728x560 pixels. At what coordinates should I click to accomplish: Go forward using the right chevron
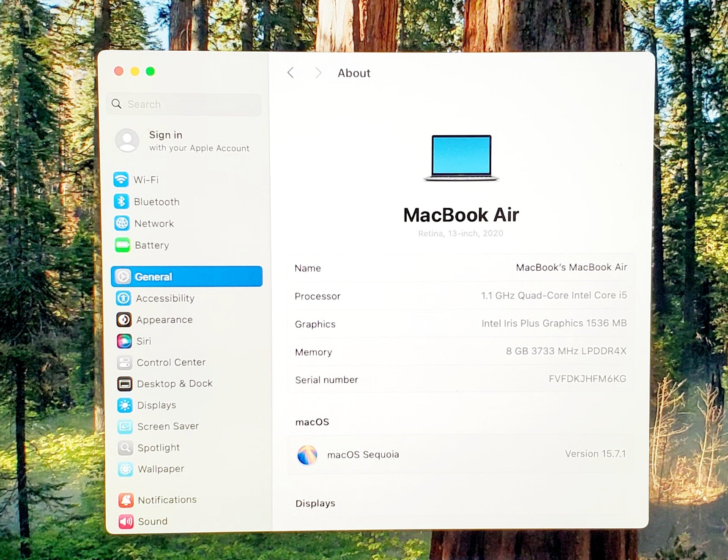tap(318, 73)
